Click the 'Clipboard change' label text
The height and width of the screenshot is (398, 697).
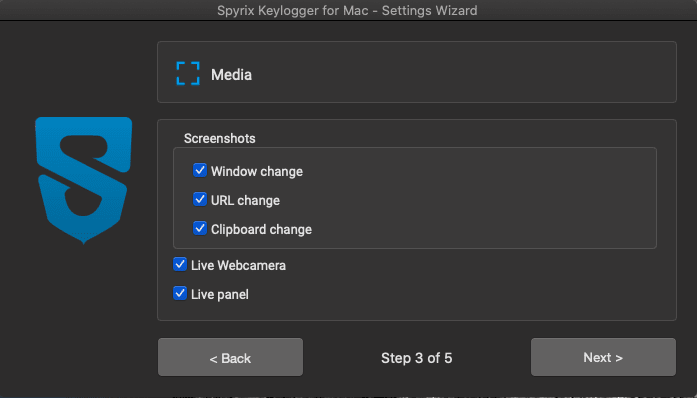pos(261,229)
